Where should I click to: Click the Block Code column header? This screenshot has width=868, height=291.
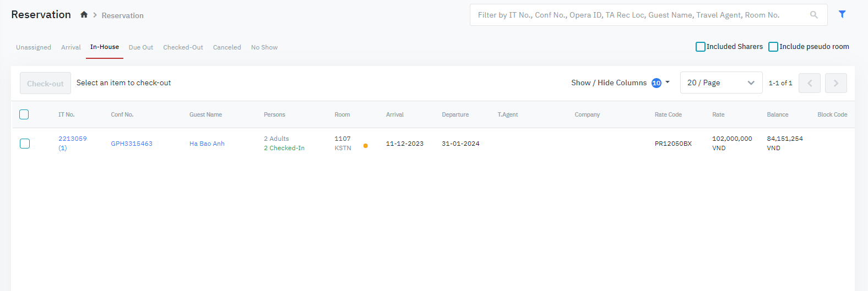(832, 114)
